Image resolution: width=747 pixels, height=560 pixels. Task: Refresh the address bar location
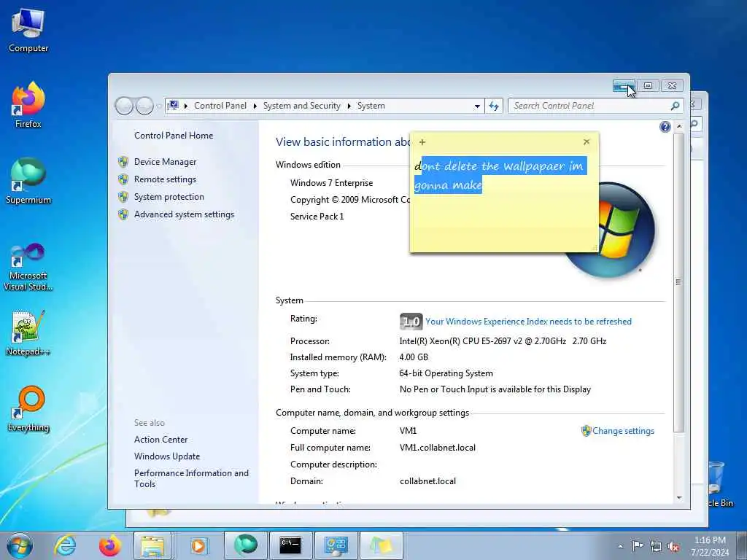click(494, 106)
